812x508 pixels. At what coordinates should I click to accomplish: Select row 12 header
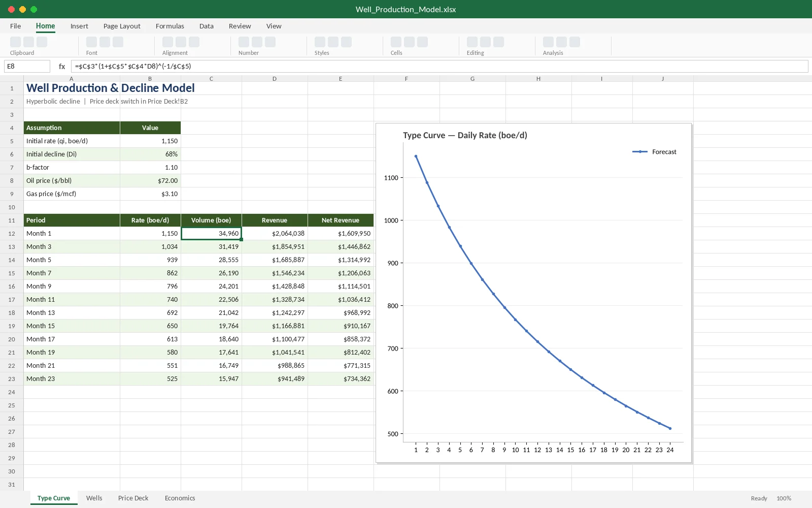coord(12,234)
